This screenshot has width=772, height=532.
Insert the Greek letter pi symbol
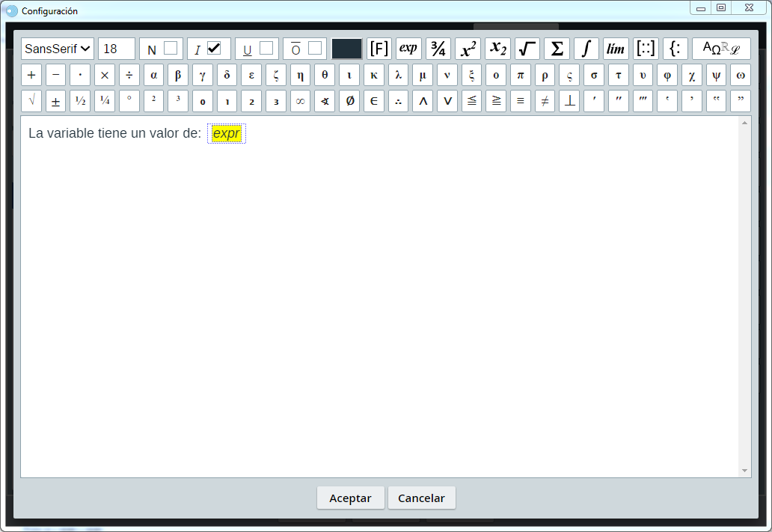[521, 76]
